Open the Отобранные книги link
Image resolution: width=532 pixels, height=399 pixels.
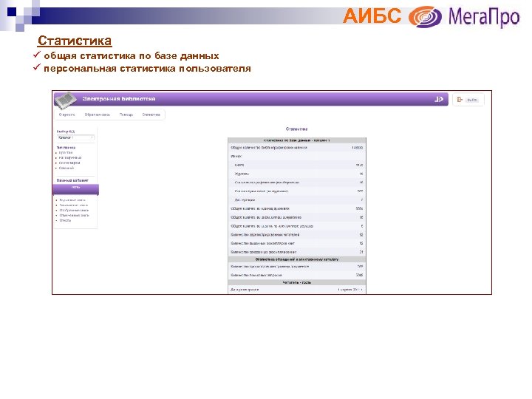pos(74,210)
